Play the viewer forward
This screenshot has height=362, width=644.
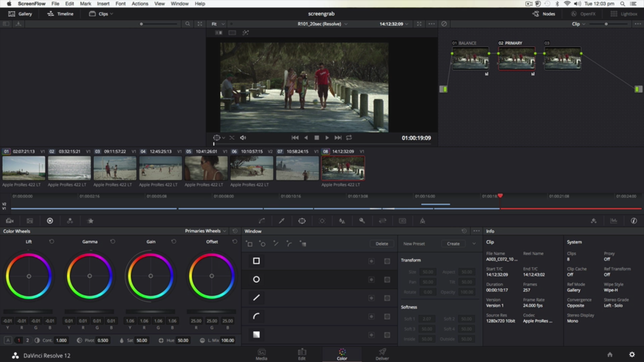click(x=327, y=138)
